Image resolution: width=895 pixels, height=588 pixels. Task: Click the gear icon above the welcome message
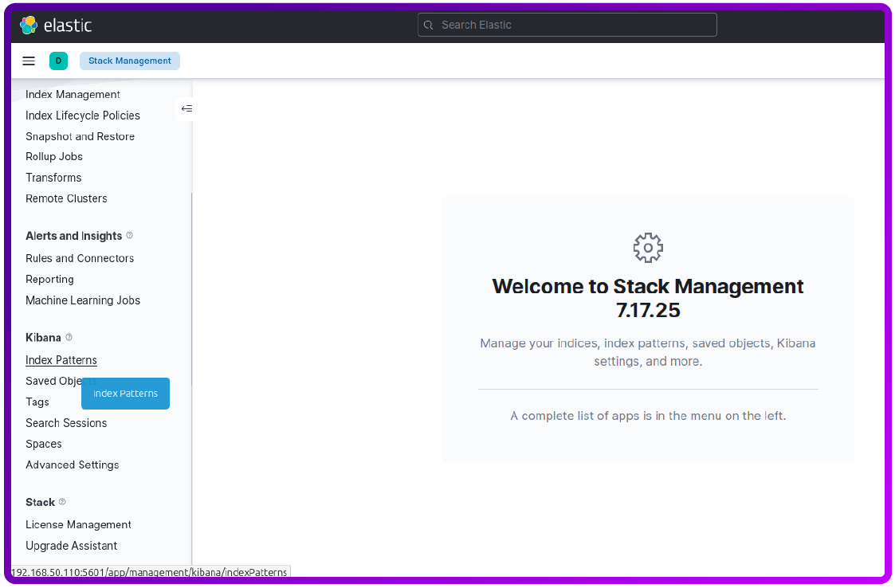coord(647,247)
